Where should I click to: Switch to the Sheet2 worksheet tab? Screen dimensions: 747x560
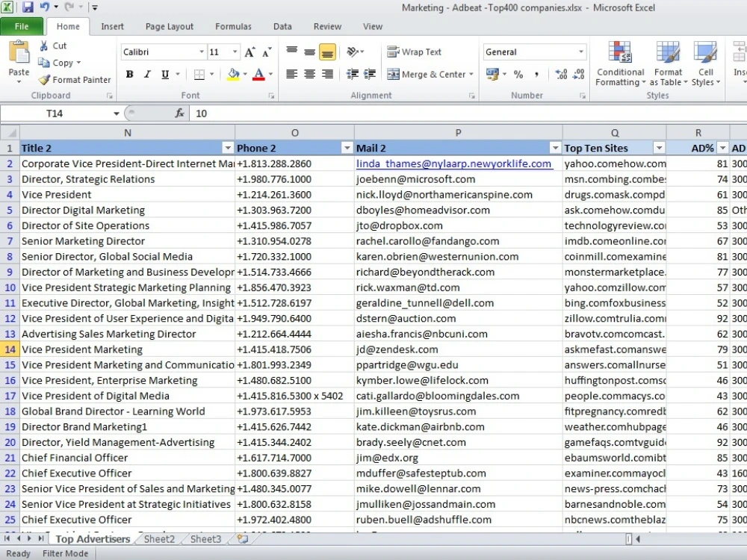(x=159, y=539)
